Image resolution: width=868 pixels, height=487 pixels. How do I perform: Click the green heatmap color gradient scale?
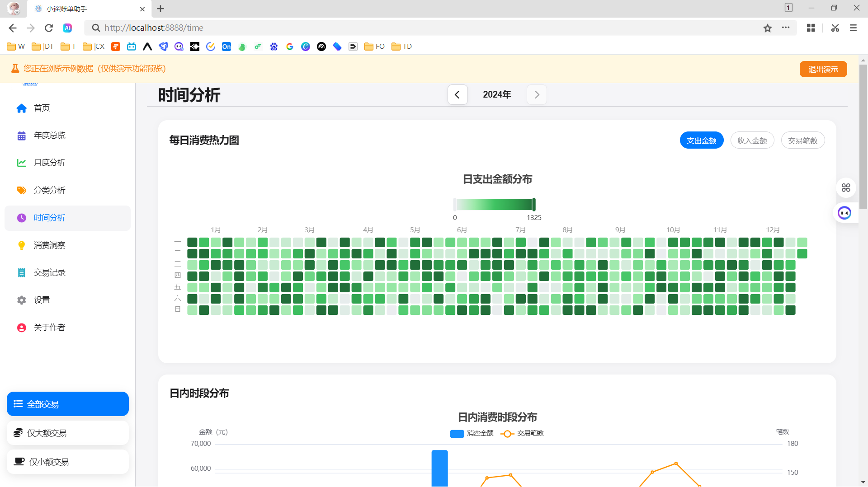coord(495,204)
